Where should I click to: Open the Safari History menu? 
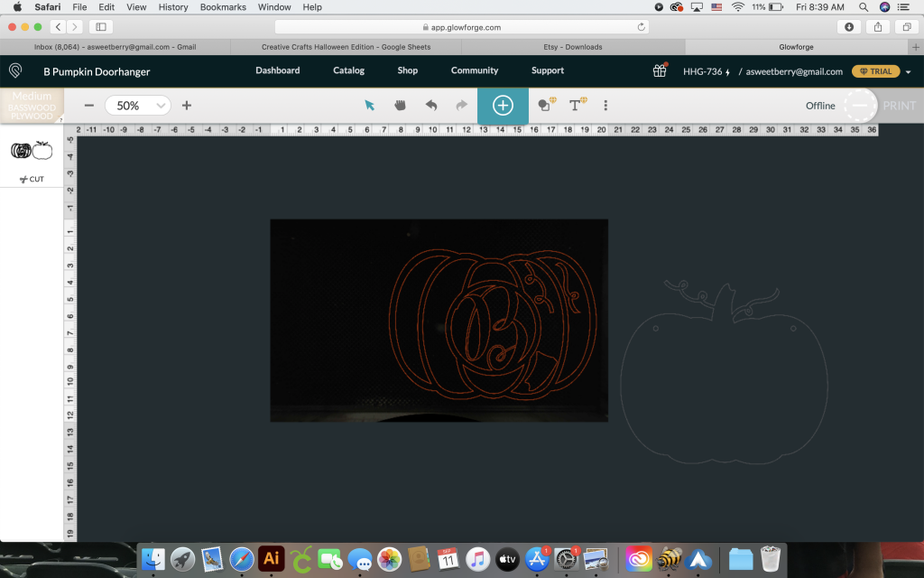[173, 7]
